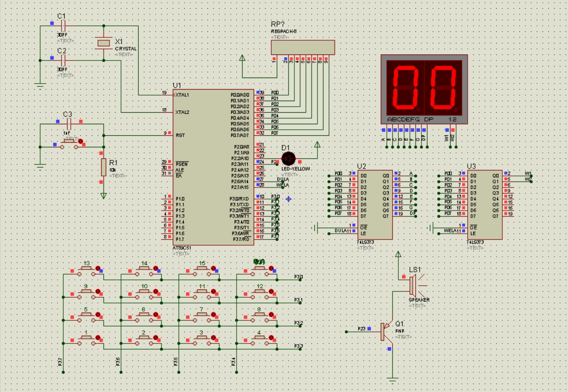Click the P3.6 column net label
This screenshot has width=568, height=392.
click(118, 362)
